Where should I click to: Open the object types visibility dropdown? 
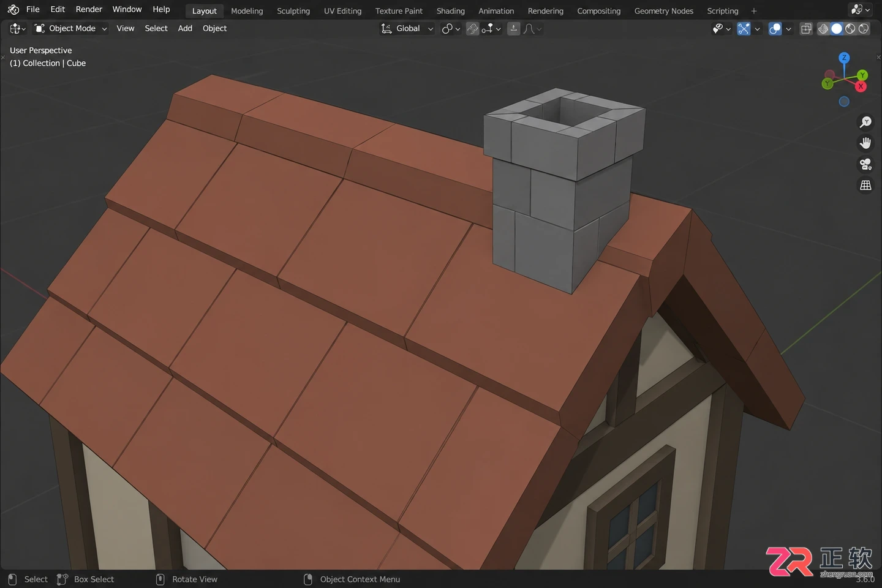pyautogui.click(x=722, y=28)
